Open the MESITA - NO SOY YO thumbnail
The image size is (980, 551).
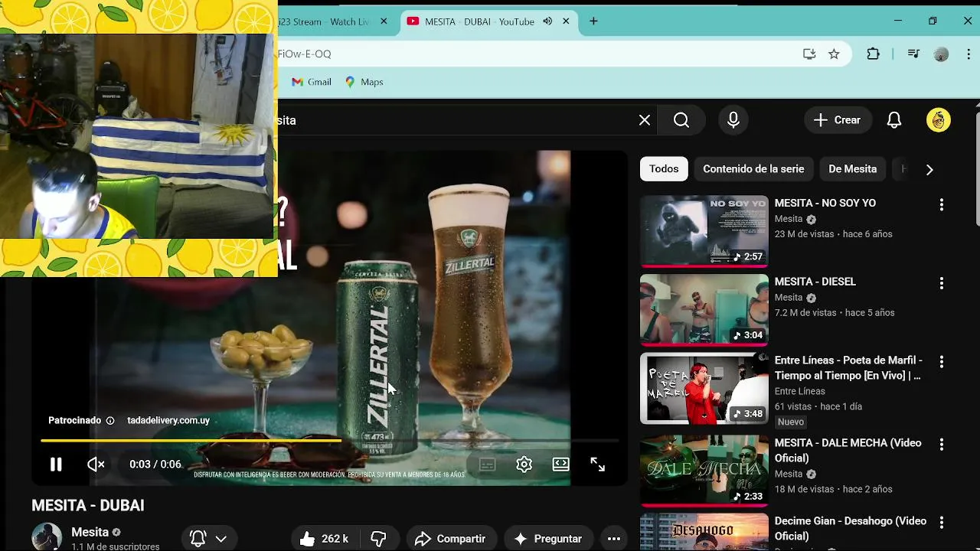pyautogui.click(x=704, y=231)
